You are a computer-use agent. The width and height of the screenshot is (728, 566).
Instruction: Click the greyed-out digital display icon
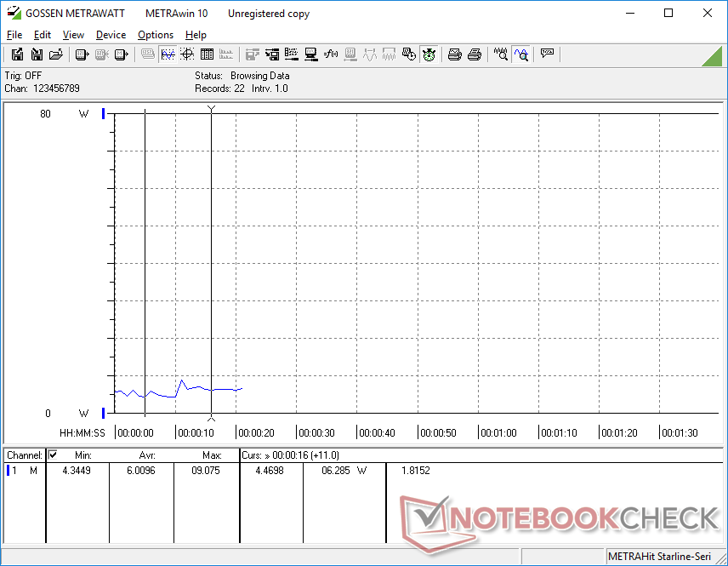148,54
